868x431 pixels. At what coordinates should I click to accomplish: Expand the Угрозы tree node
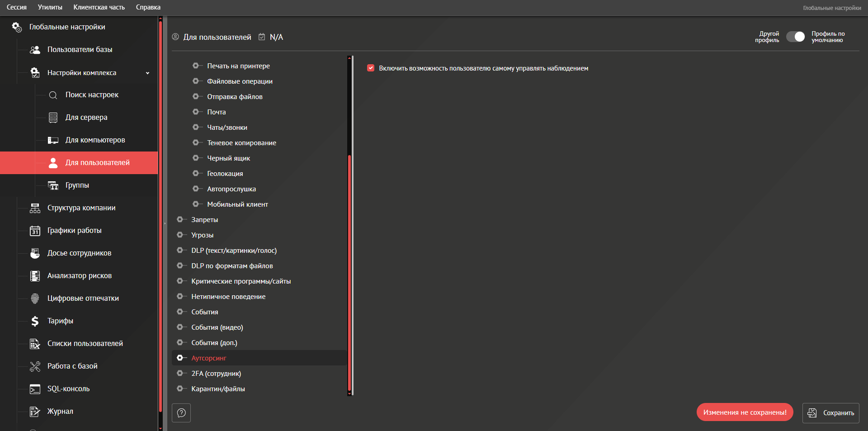coord(180,235)
